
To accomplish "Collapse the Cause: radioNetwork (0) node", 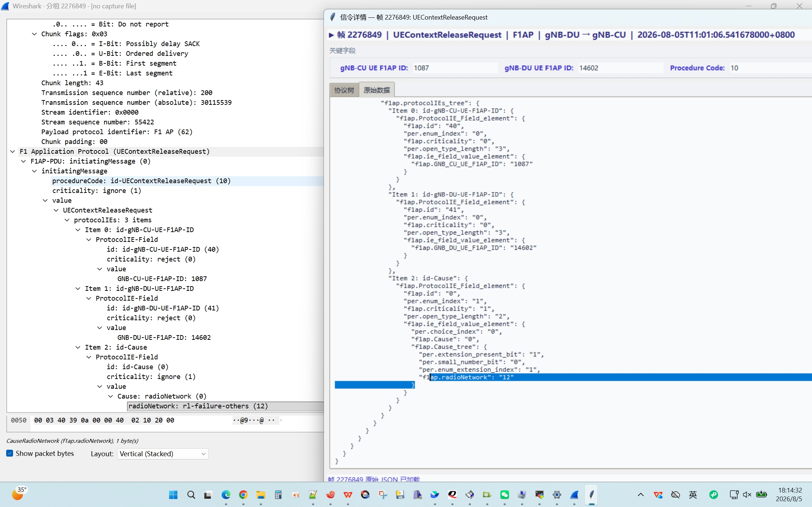I will click(x=110, y=396).
